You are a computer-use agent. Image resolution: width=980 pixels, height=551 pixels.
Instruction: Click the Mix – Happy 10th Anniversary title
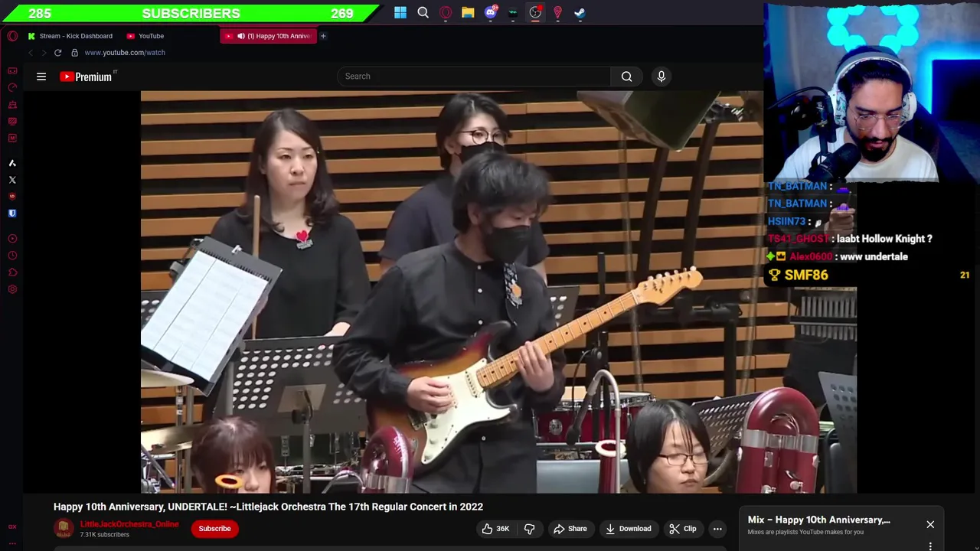pyautogui.click(x=818, y=520)
